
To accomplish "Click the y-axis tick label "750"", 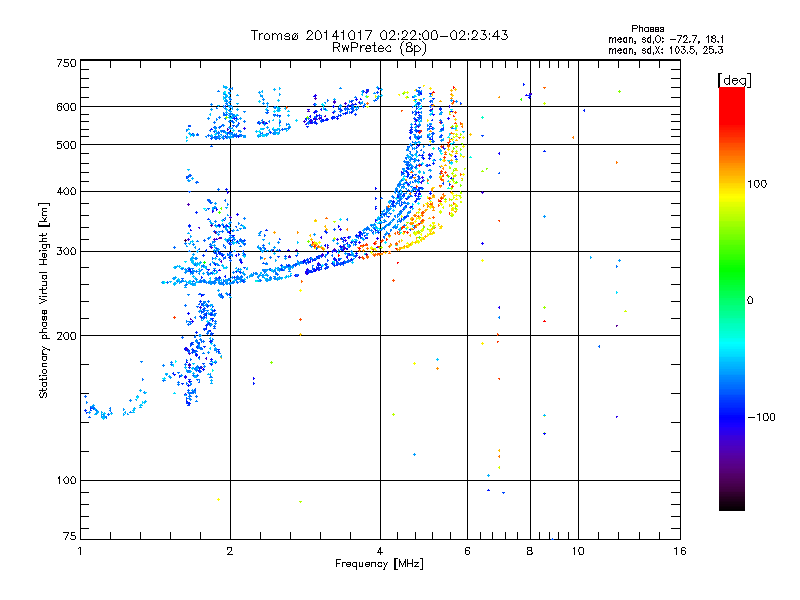I will click(67, 63).
